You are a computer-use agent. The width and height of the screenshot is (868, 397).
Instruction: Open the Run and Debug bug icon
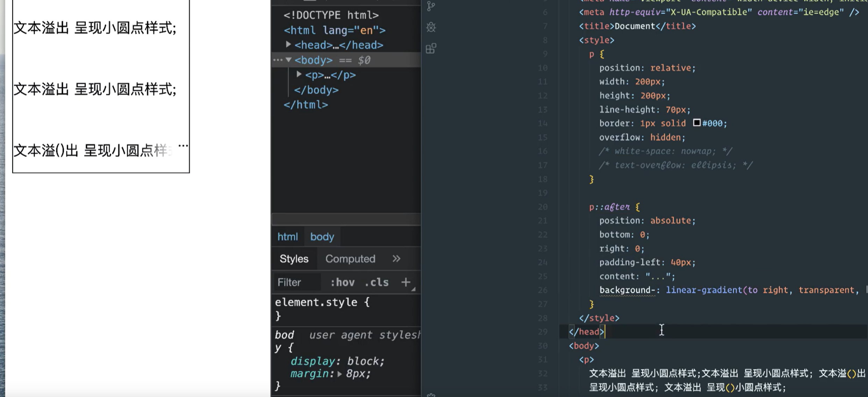(x=431, y=27)
